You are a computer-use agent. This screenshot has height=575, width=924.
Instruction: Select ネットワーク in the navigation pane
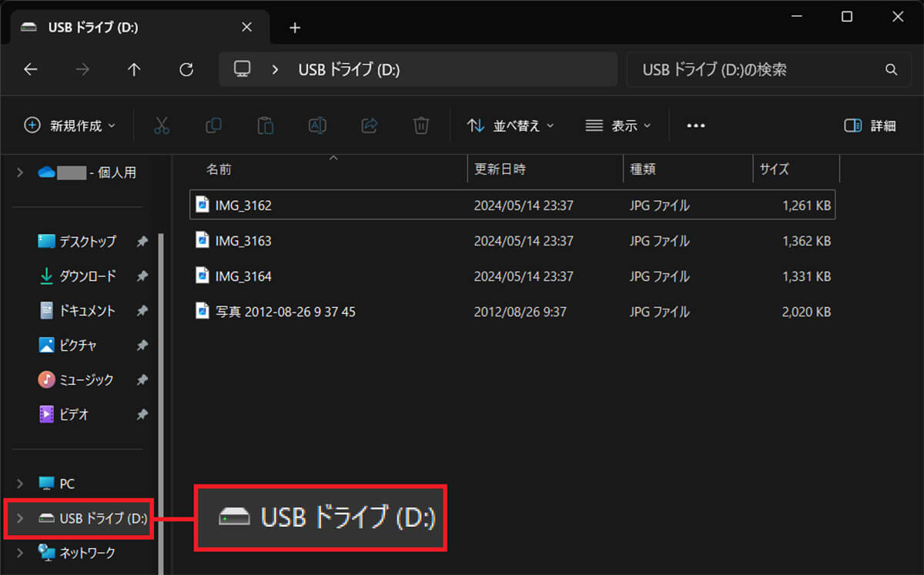[77, 553]
